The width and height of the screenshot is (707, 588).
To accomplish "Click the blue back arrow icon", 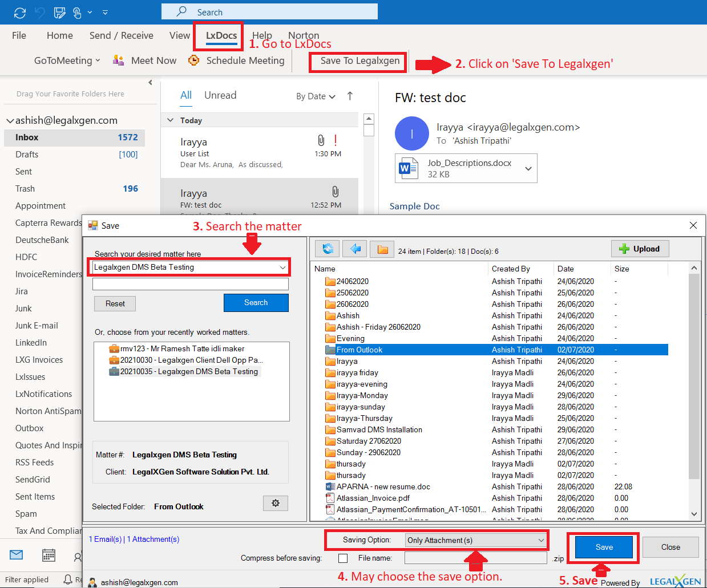I will click(x=355, y=249).
